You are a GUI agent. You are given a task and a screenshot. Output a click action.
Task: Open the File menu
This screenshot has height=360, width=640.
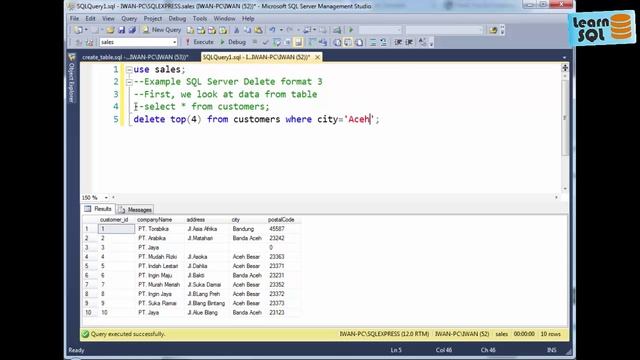point(74,19)
